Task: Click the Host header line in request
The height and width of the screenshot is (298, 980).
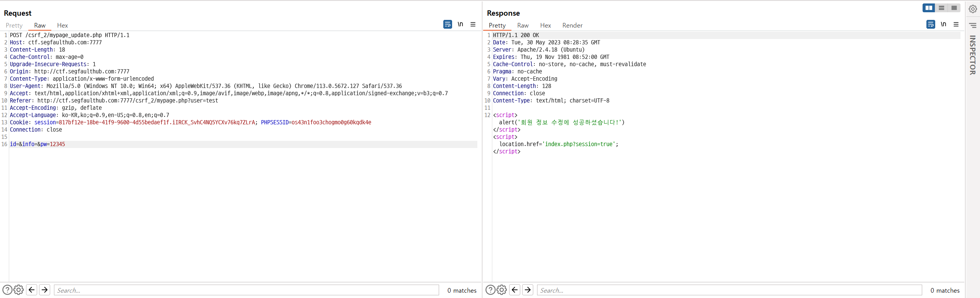Action: click(x=56, y=42)
